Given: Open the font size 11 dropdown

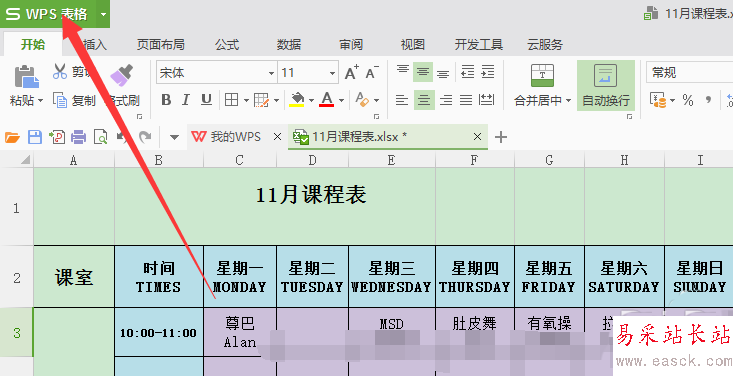Looking at the screenshot, I should point(332,73).
